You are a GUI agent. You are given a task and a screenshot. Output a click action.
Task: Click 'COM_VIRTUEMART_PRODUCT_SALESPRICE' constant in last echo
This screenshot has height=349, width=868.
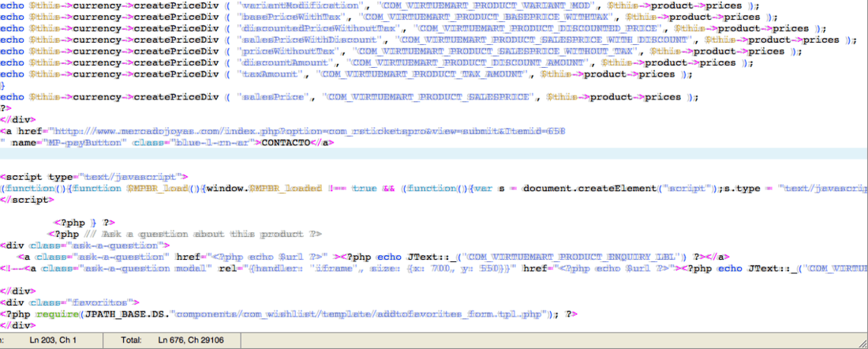tap(430, 97)
